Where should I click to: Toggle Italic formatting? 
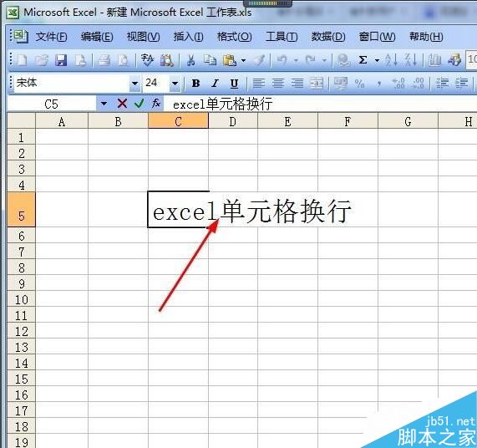215,83
